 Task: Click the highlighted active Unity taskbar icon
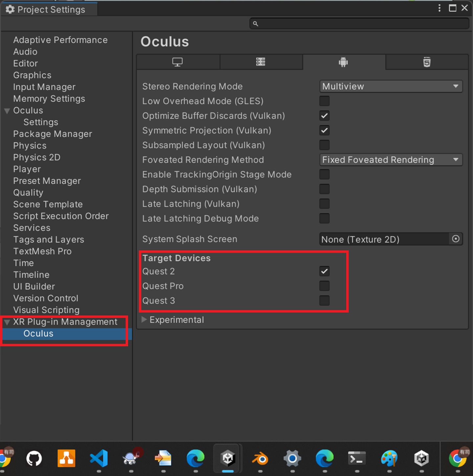pyautogui.click(x=228, y=458)
